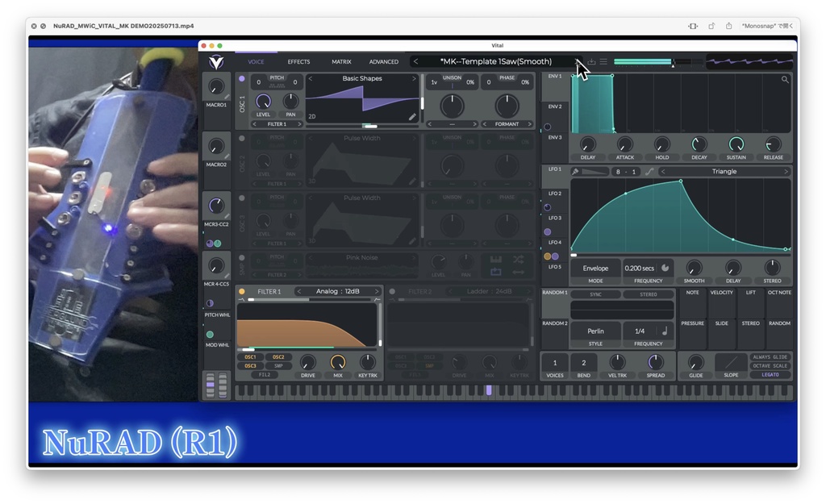Adjust OSC 1 LEVEL knob
Image resolution: width=826 pixels, height=504 pixels.
[263, 101]
